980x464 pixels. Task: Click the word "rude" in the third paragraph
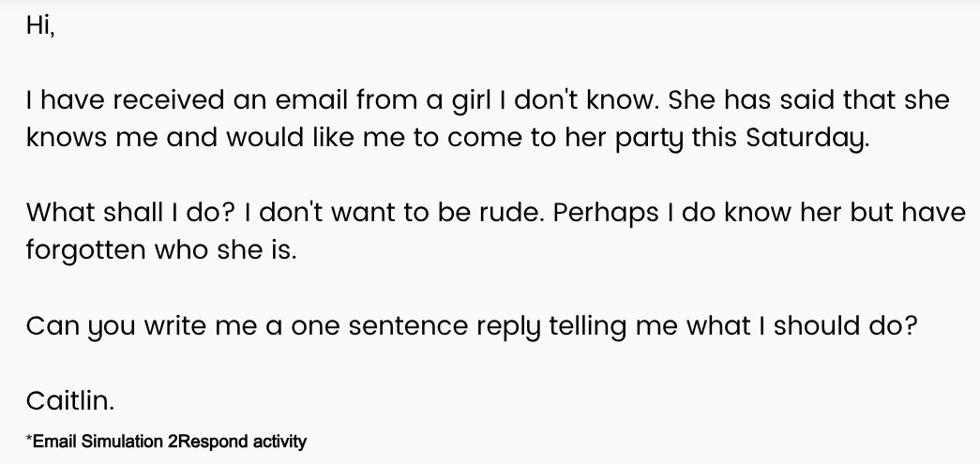(x=511, y=213)
